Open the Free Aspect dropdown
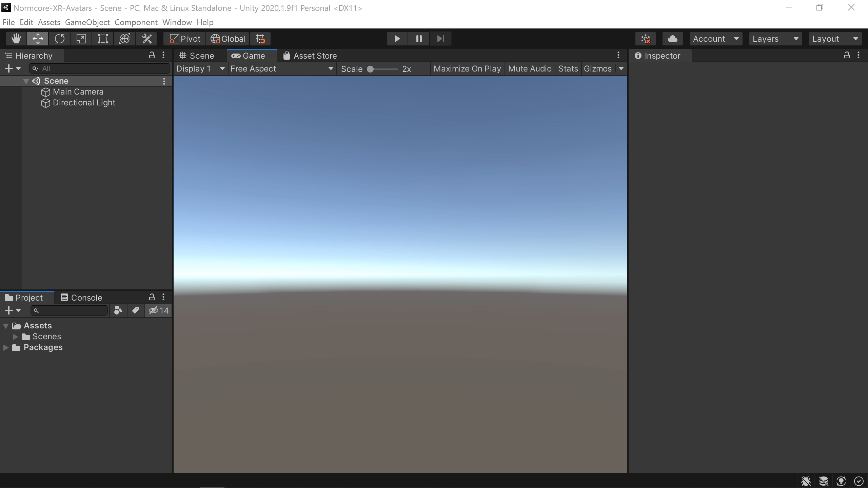Image resolution: width=868 pixels, height=488 pixels. point(281,68)
